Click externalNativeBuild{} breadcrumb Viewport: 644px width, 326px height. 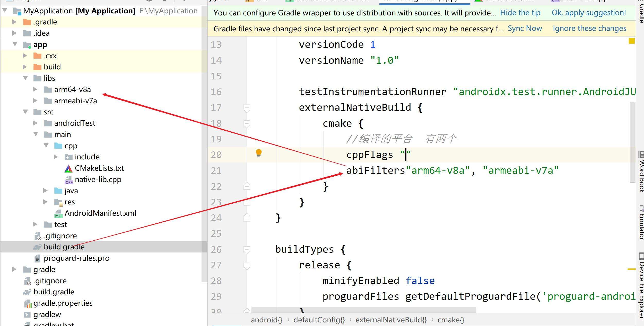tap(391, 320)
